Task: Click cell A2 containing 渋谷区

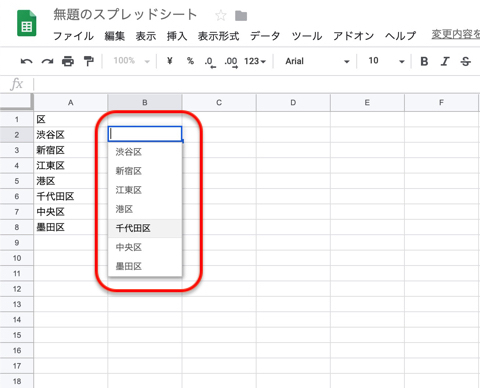Action: pyautogui.click(x=71, y=135)
